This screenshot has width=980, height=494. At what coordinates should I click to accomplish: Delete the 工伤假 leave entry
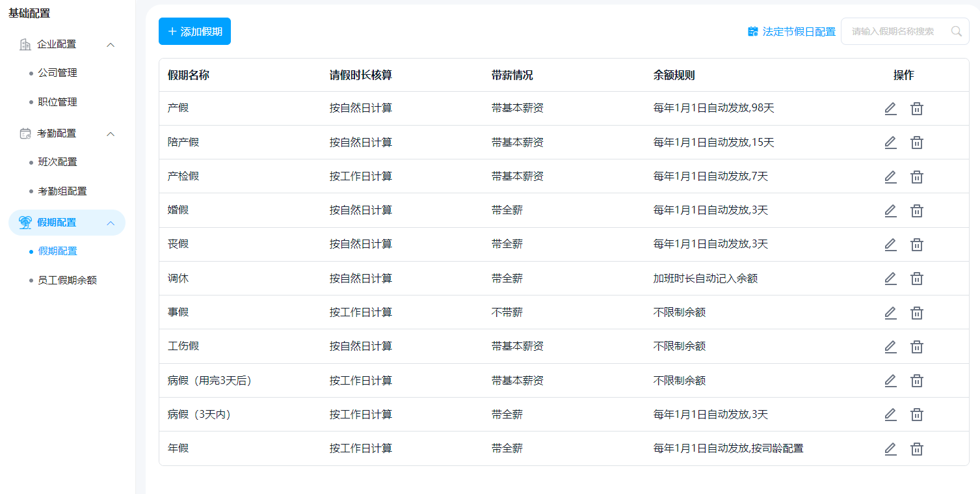coord(916,346)
